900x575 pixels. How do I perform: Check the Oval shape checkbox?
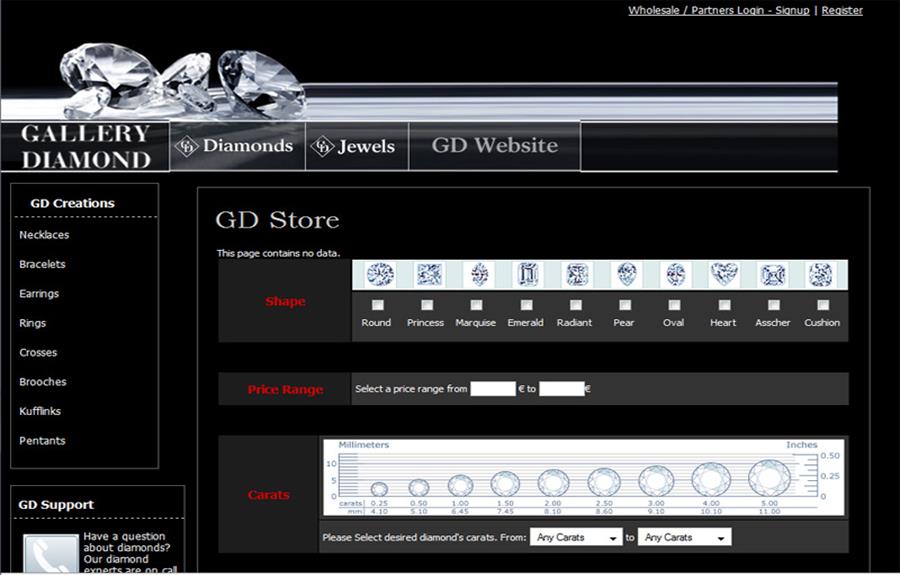[x=674, y=305]
